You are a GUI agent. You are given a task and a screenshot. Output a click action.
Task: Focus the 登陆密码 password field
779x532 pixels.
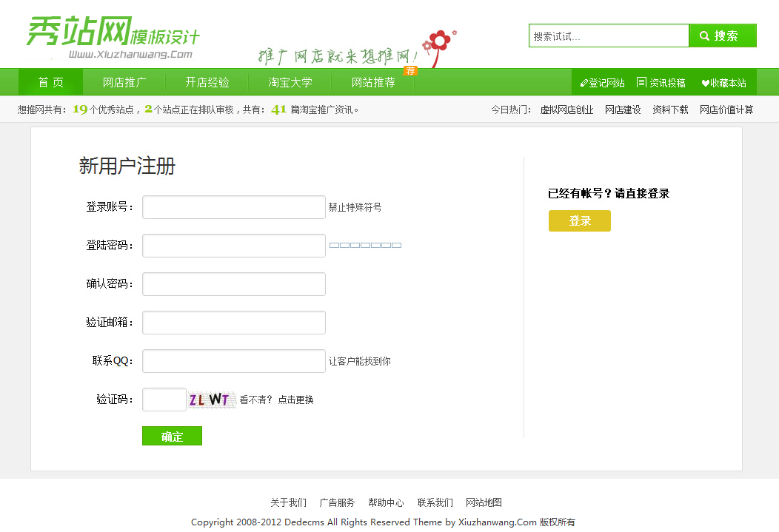coord(233,246)
